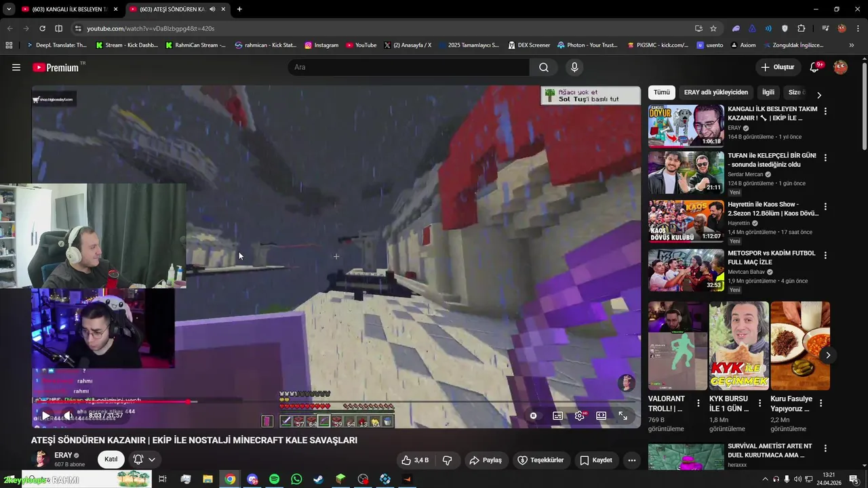Start voice search with microphone icon
This screenshot has height=488, width=868.
[x=574, y=67]
